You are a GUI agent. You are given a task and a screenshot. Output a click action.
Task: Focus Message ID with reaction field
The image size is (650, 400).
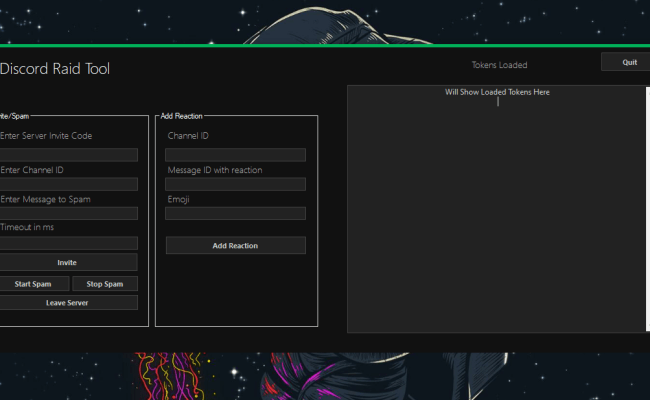235,184
